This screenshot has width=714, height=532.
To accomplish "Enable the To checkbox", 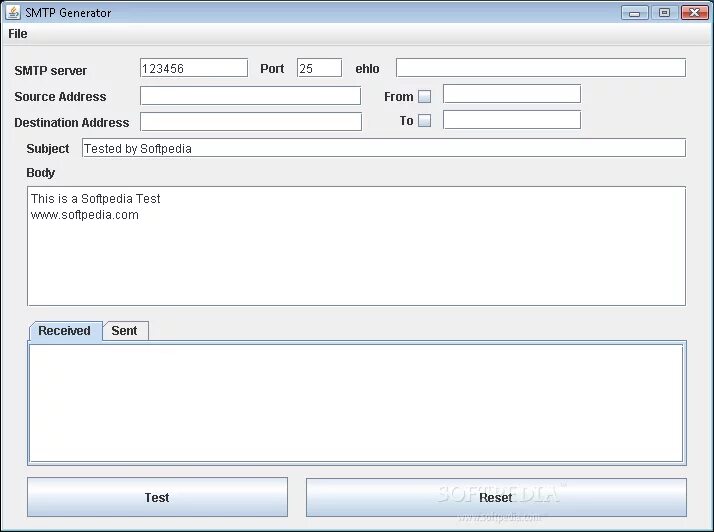I will [x=424, y=121].
